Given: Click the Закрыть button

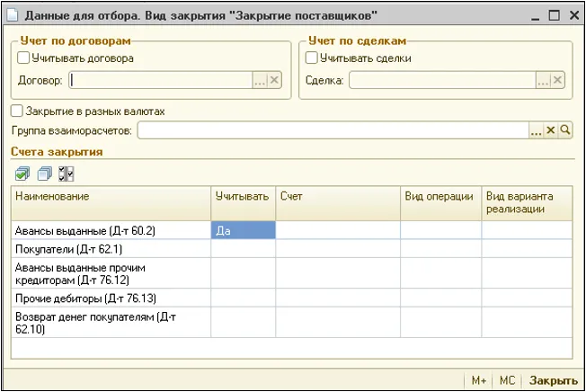Looking at the screenshot, I should 554,380.
